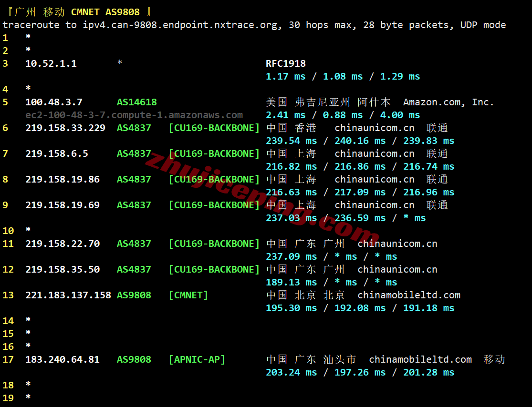This screenshot has height=407, width=532.
Task: Select the [CMNET] tag on hop 13
Action: (188, 295)
